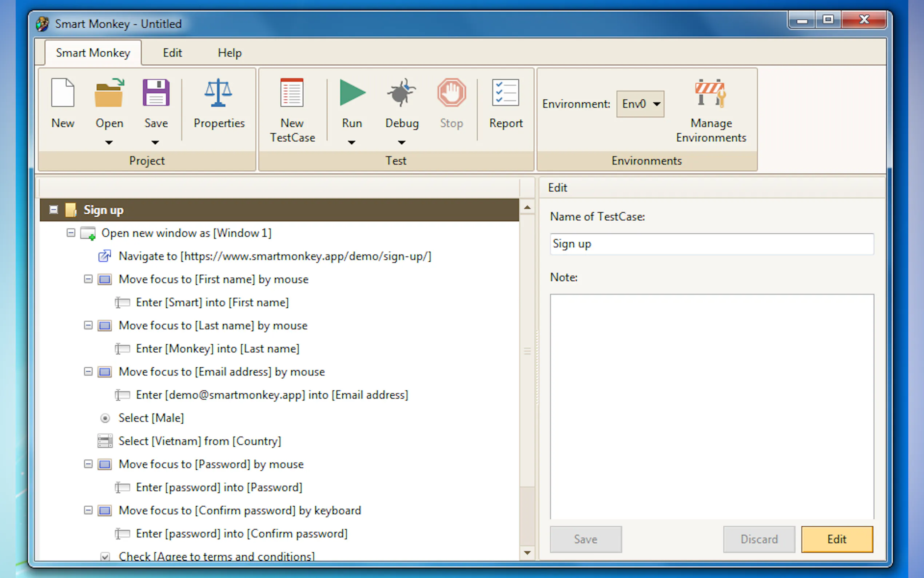Click icon beside Move focus to Last name
Image resolution: width=924 pixels, height=578 pixels.
coord(105,326)
